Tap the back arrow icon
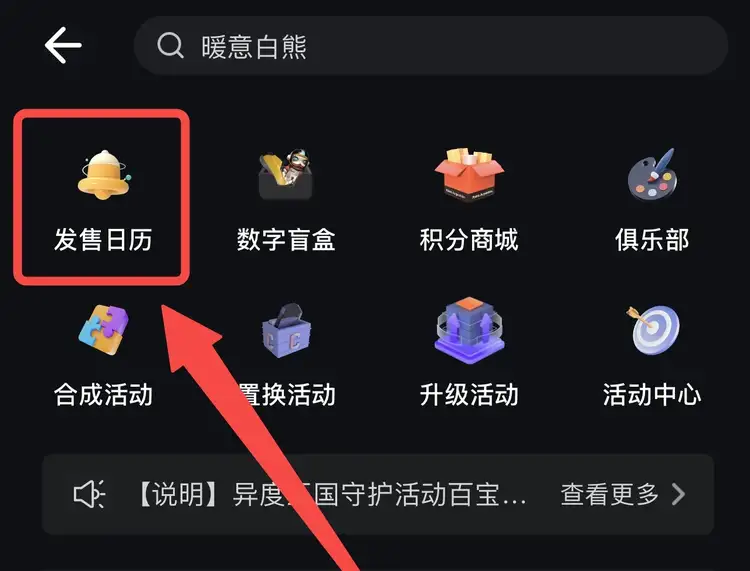The image size is (750, 571). (63, 45)
